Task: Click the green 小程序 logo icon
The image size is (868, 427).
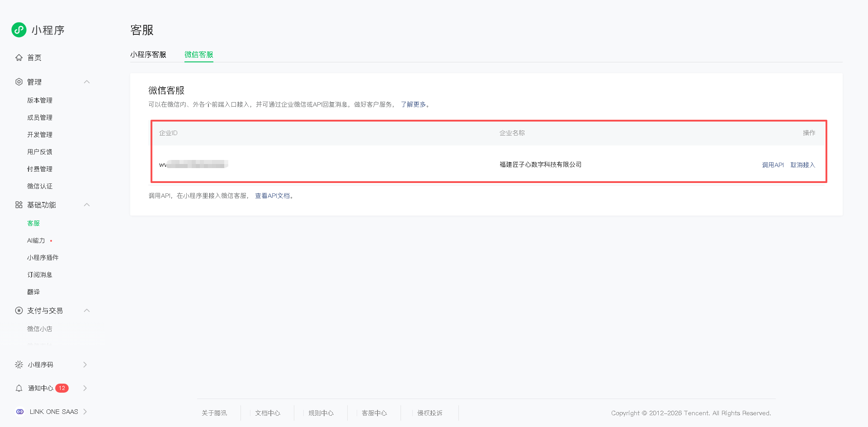Action: tap(19, 30)
